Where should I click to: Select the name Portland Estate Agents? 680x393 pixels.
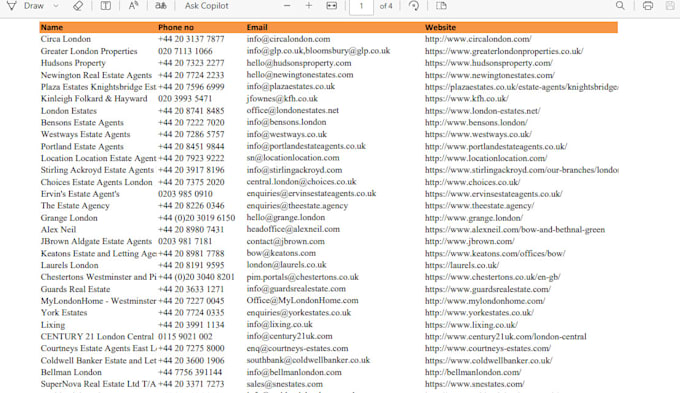(x=82, y=146)
